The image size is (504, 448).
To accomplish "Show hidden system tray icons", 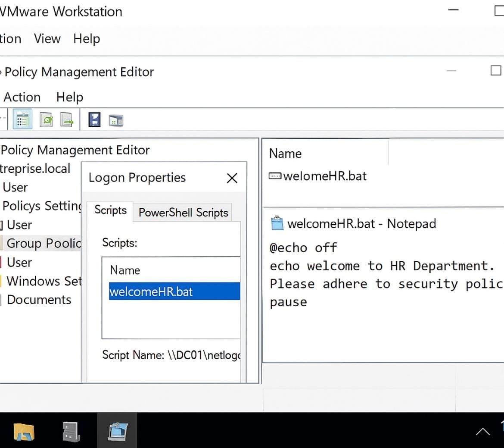I will point(483,432).
